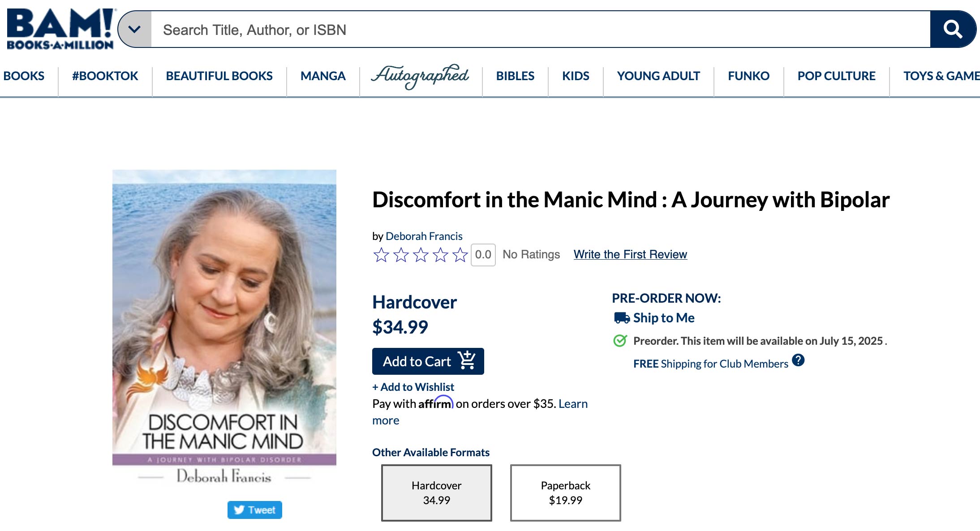
Task: Click the green preorder checkmark icon
Action: click(620, 341)
